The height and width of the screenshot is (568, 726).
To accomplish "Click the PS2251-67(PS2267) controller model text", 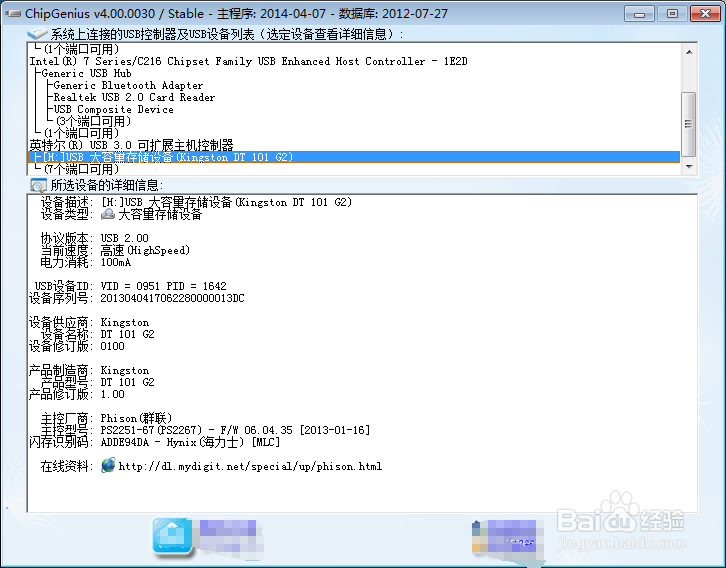I will tap(151, 430).
